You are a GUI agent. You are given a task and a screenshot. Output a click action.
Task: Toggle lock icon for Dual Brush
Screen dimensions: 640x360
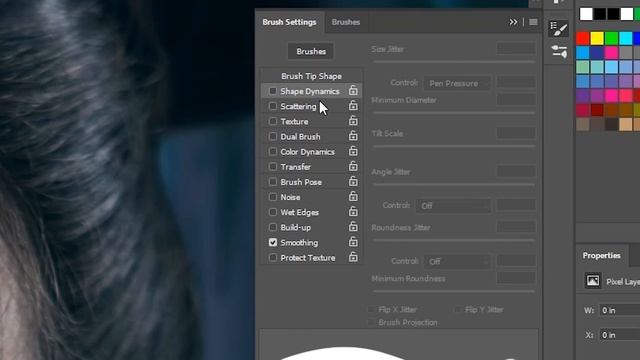click(353, 136)
